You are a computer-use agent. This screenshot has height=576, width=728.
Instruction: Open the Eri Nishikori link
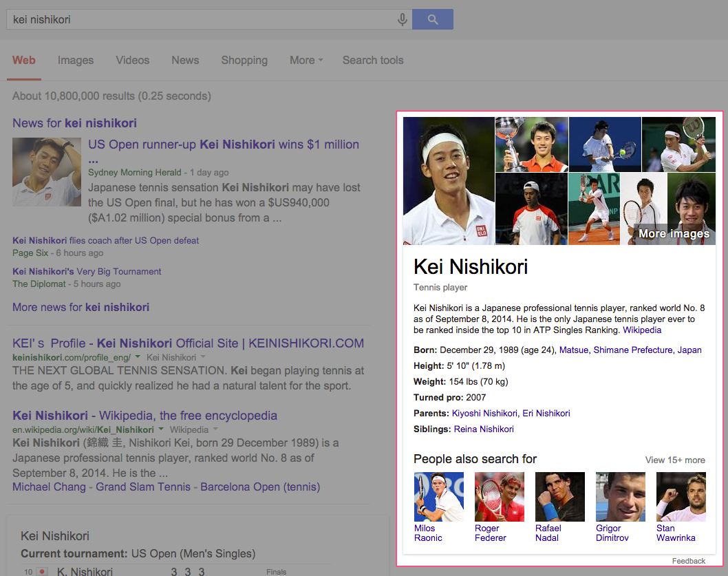(x=546, y=414)
